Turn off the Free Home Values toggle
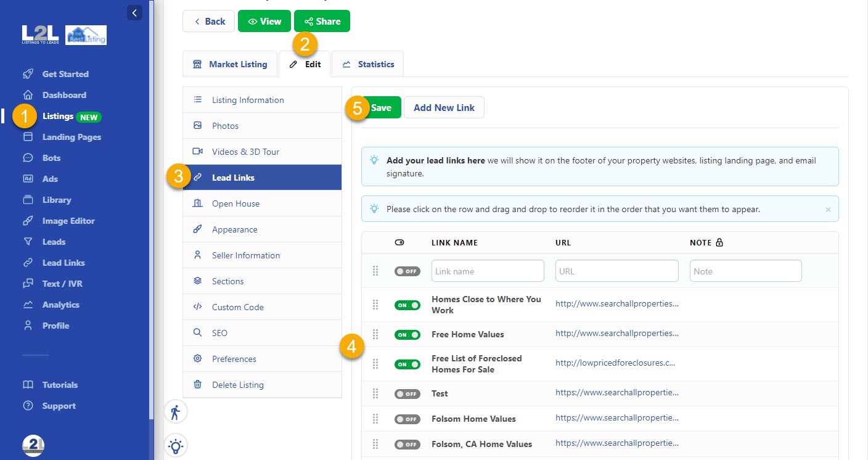This screenshot has width=868, height=460. click(x=407, y=335)
